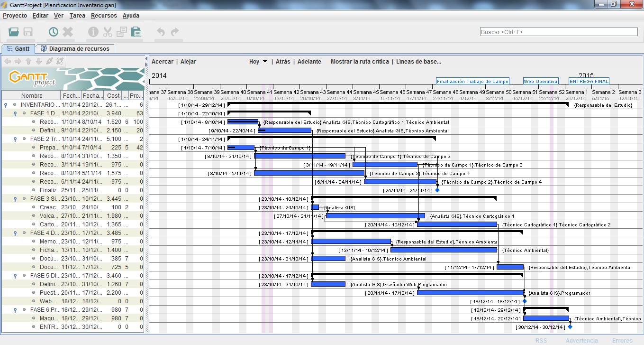Move selected task up with the up arrow
Viewport: 644px width, 345px height.
28,61
